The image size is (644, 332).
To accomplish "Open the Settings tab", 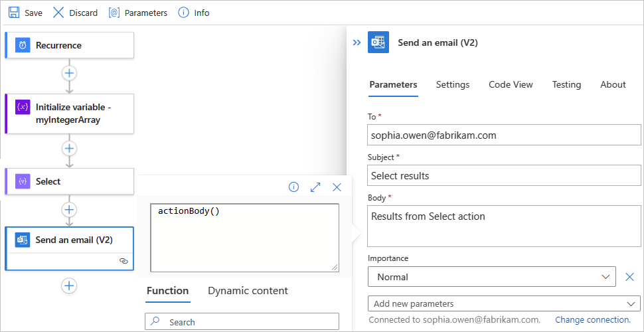I will pyautogui.click(x=453, y=84).
